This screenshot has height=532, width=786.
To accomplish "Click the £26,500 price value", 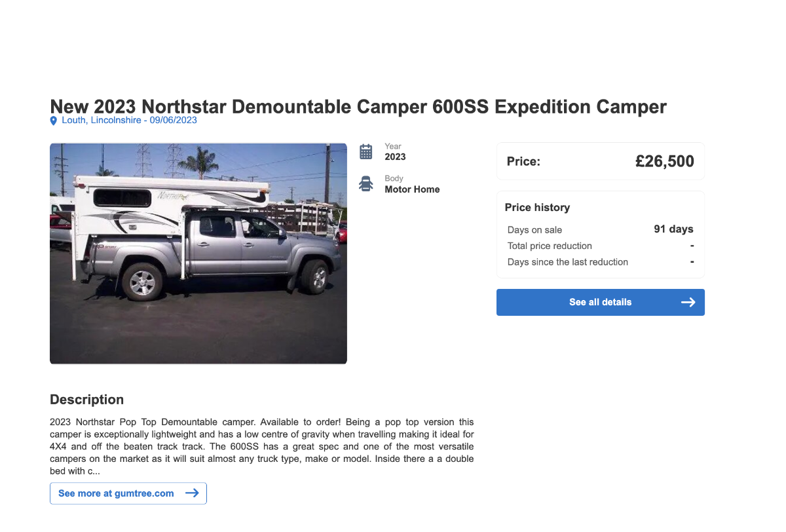I will [664, 161].
